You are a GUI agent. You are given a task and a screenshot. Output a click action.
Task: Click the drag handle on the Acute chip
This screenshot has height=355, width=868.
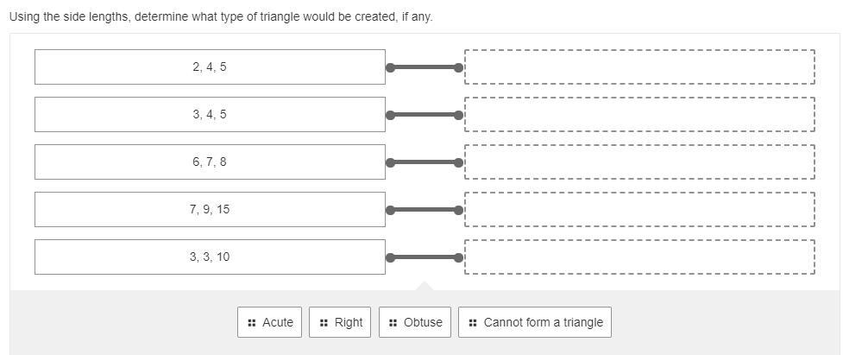[x=251, y=322]
